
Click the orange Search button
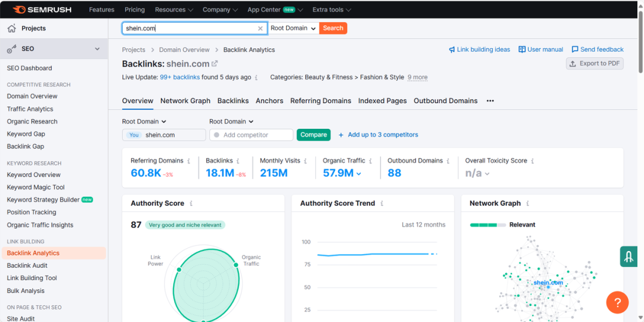(333, 29)
